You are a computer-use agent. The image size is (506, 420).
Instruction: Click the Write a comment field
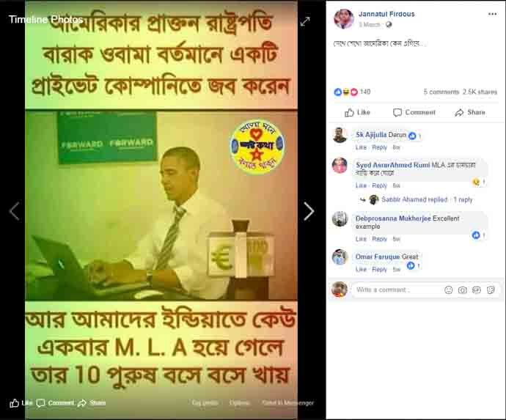tap(397, 290)
